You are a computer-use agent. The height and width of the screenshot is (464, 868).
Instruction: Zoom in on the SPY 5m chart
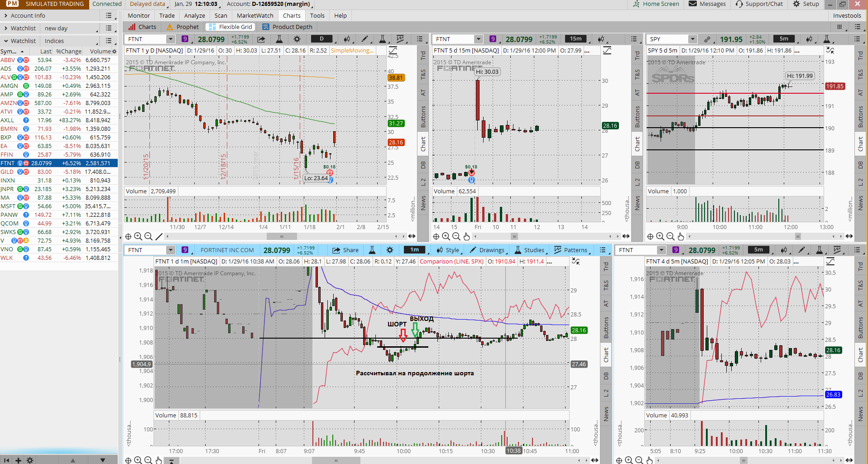(660, 236)
